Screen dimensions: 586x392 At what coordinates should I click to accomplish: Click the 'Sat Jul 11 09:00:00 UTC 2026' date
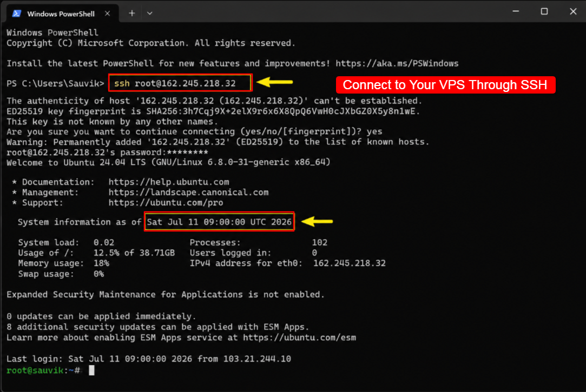(x=219, y=222)
